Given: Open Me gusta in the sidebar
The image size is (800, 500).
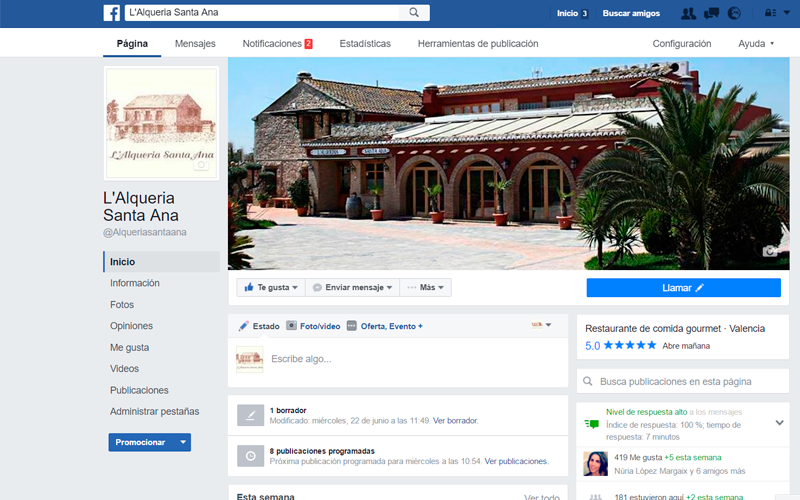Looking at the screenshot, I should pyautogui.click(x=130, y=347).
